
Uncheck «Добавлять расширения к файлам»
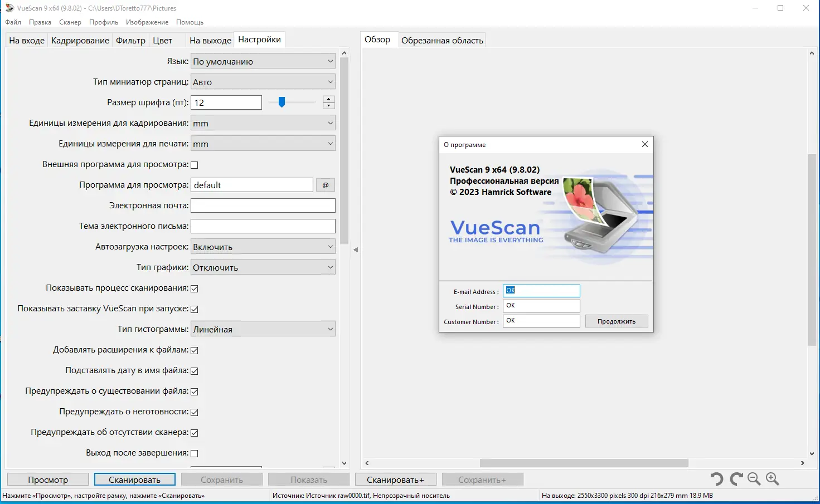[x=194, y=350]
